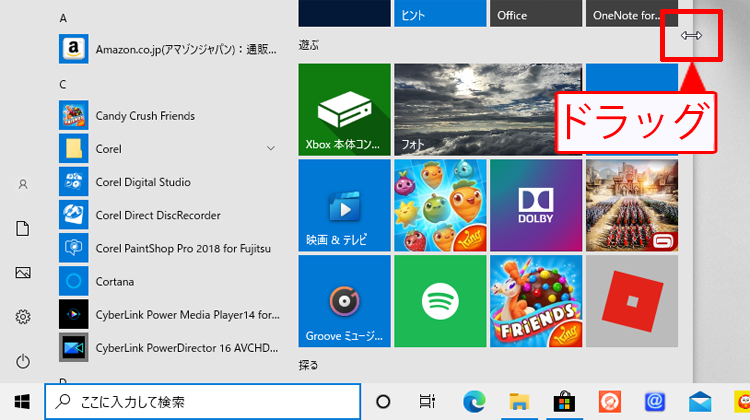
Task: Select the letter C list header
Action: (63, 85)
